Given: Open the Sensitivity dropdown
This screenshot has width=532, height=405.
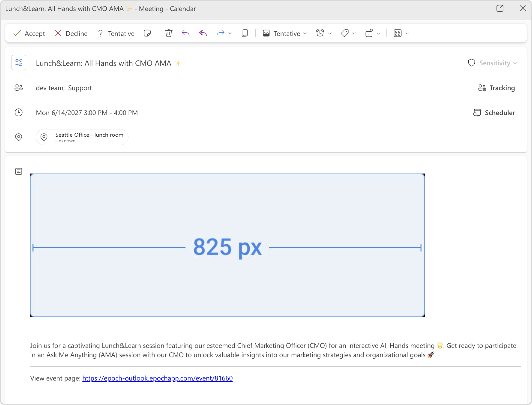Looking at the screenshot, I should pyautogui.click(x=493, y=63).
